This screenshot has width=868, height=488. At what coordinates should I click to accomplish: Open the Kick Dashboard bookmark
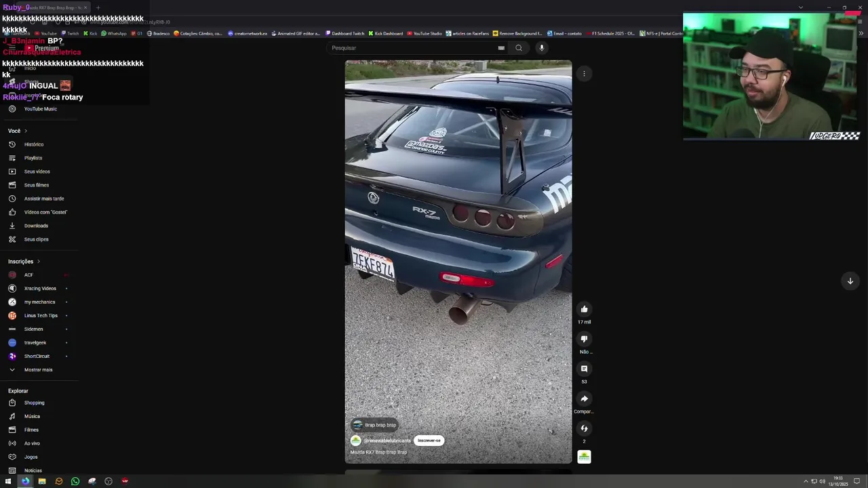click(x=385, y=33)
